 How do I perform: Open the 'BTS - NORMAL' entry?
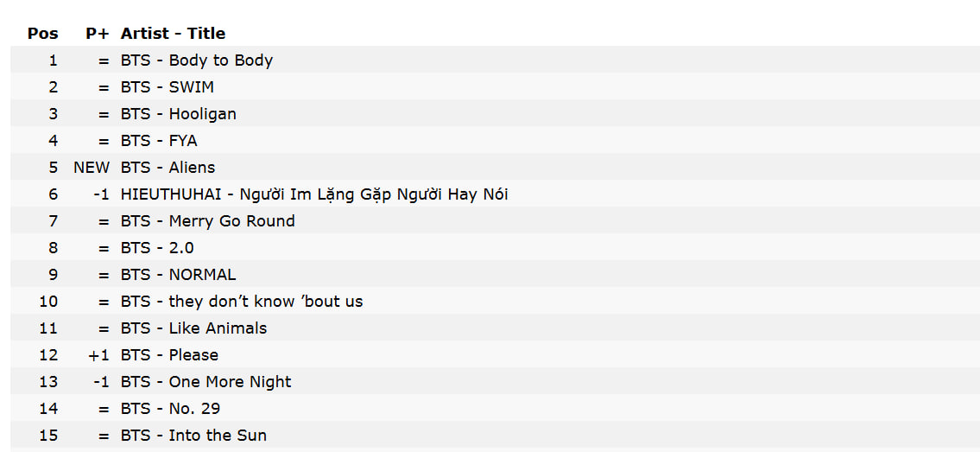click(x=179, y=275)
